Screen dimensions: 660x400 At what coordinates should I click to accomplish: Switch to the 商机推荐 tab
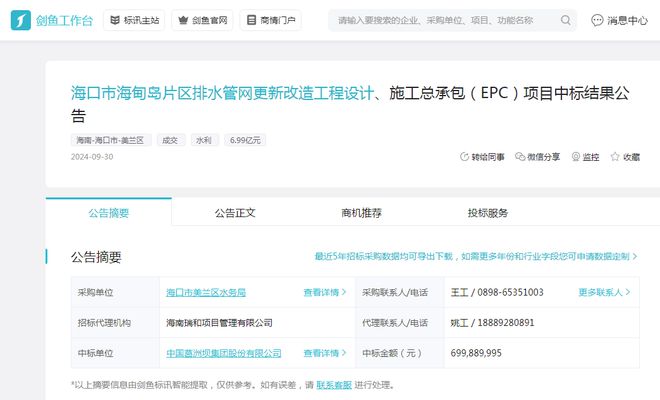coord(361,213)
